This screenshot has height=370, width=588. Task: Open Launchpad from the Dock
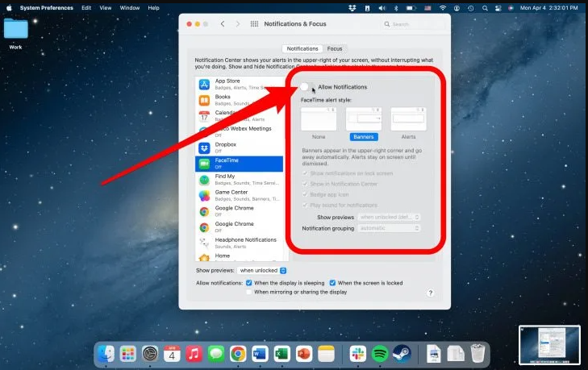[x=128, y=354]
